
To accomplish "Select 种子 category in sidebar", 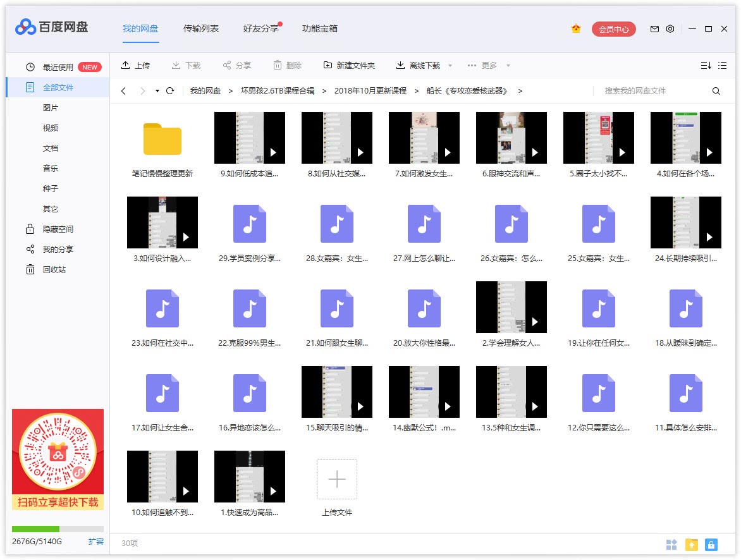I will pos(51,188).
